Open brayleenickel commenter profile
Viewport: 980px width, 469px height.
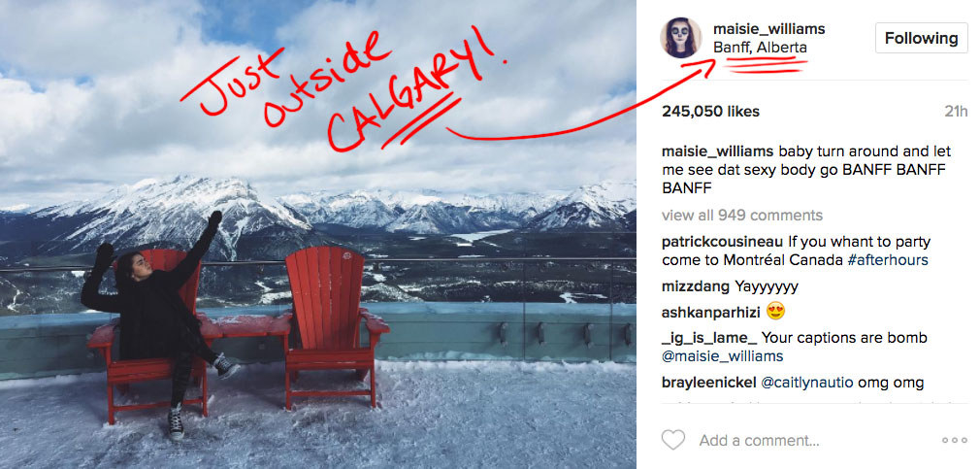pyautogui.click(x=708, y=382)
